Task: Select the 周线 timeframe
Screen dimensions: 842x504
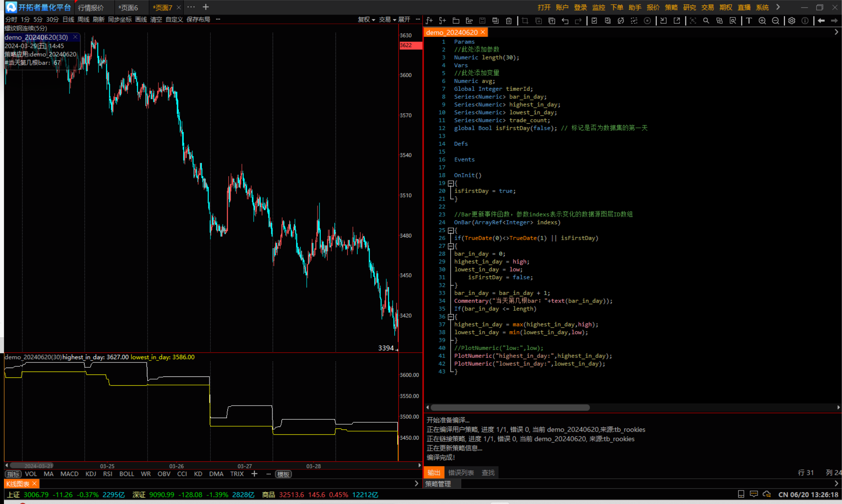Action: pos(83,20)
